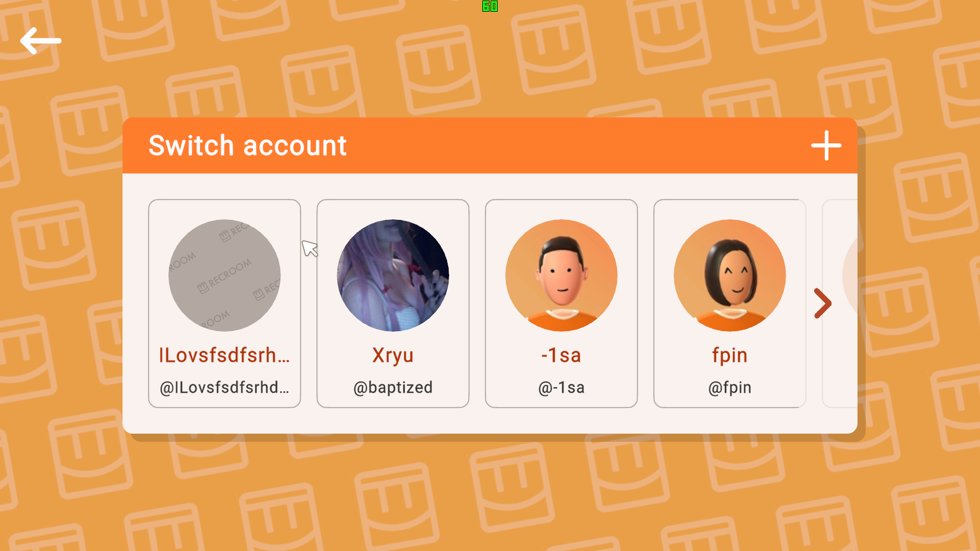The height and width of the screenshot is (551, 980).
Task: Go back with the white arrow
Action: tap(41, 41)
